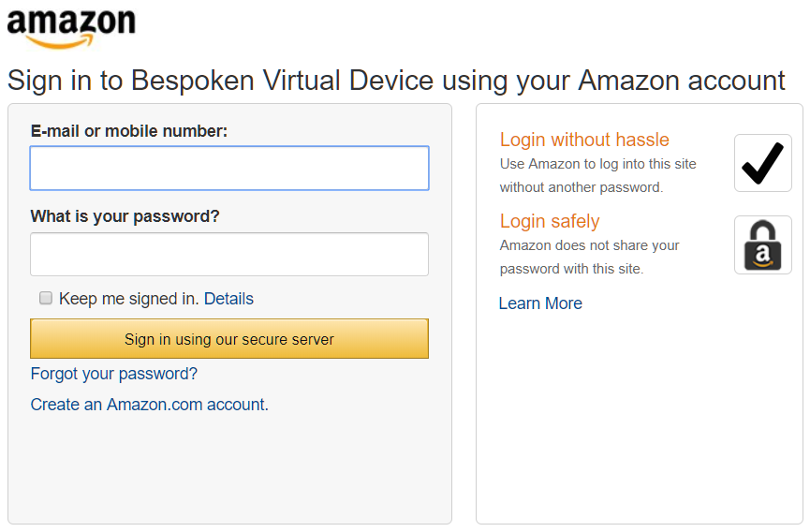Click the 'What is your password?' label
This screenshot has height=532, width=810.
click(x=125, y=216)
